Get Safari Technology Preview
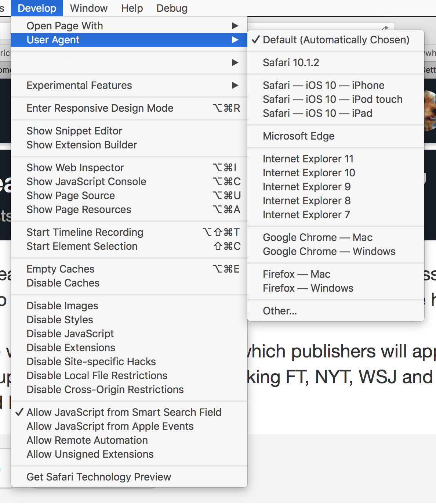This screenshot has height=504, width=436. [x=99, y=477]
